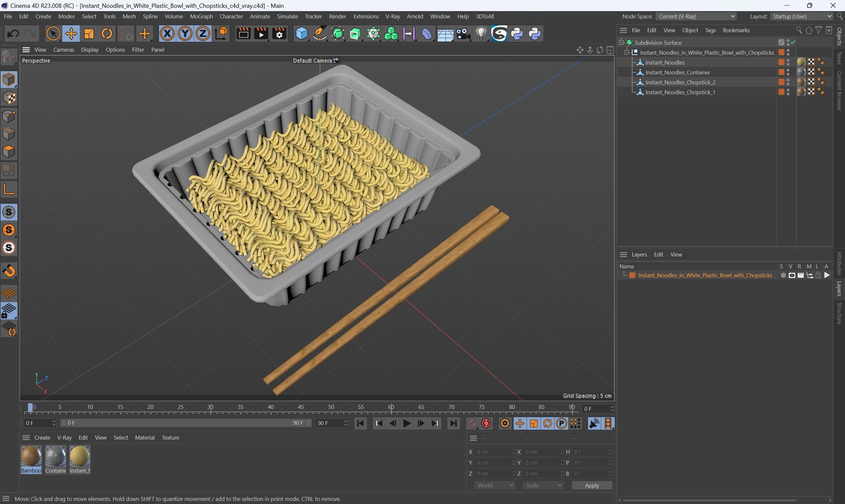Screen dimensions: 845x504
Task: Select the Spline Pen tool
Action: [x=320, y=34]
